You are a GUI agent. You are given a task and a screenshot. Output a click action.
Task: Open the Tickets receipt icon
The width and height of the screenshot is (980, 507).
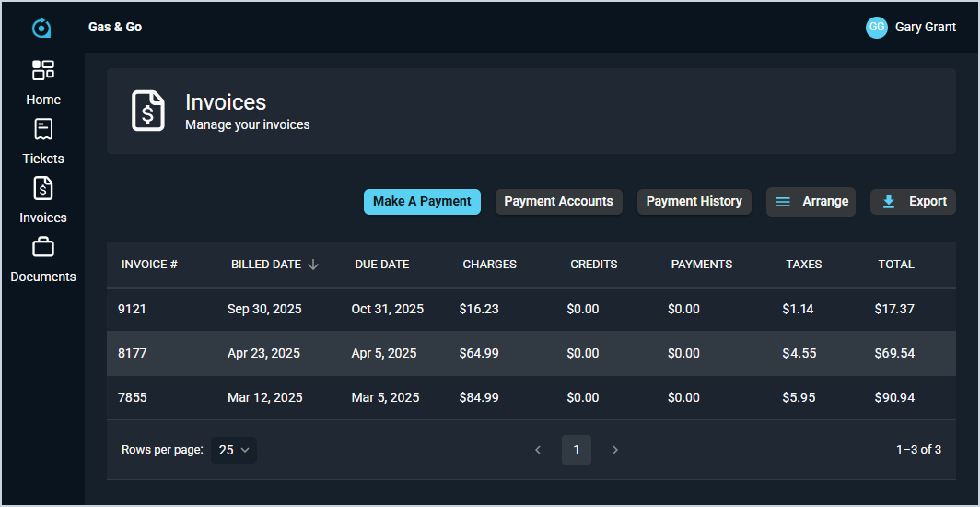click(43, 129)
